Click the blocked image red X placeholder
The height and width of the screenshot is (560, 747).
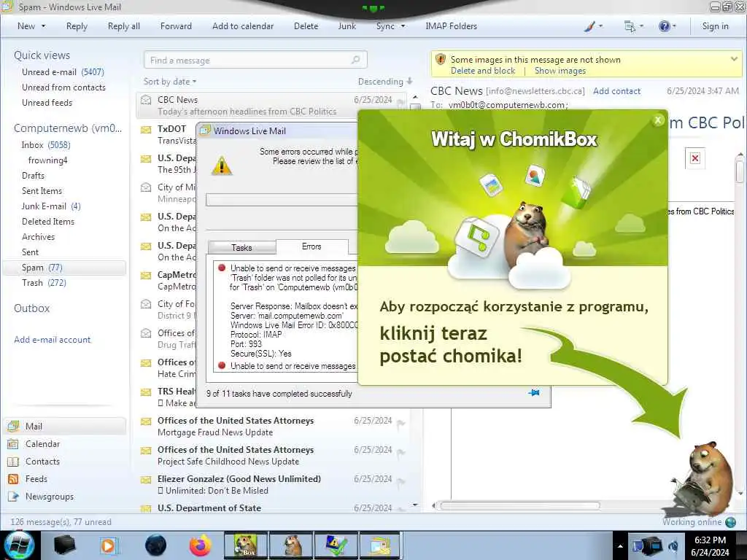click(695, 158)
